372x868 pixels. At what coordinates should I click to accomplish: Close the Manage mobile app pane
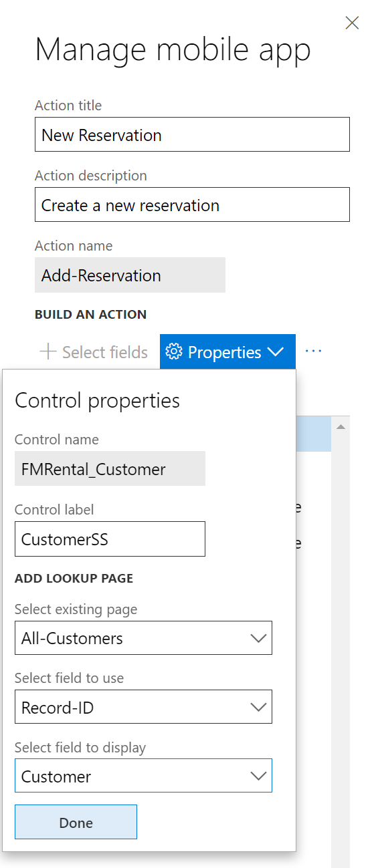(x=351, y=23)
